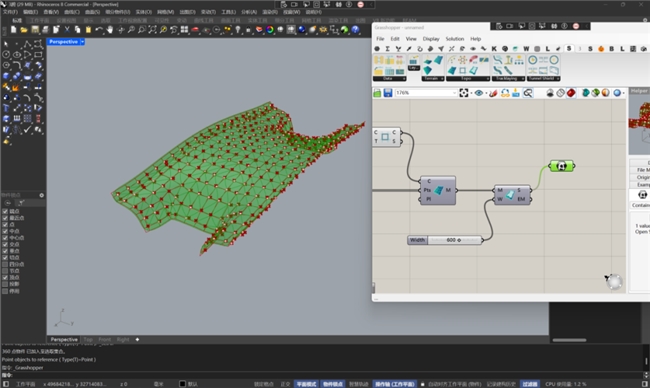The width and height of the screenshot is (650, 388).
Task: Select the Circle tool in left sidebar
Action: [x=6, y=54]
